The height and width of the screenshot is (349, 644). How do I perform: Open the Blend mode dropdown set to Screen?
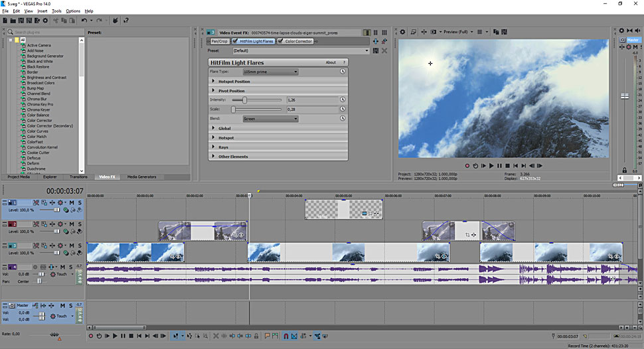270,119
